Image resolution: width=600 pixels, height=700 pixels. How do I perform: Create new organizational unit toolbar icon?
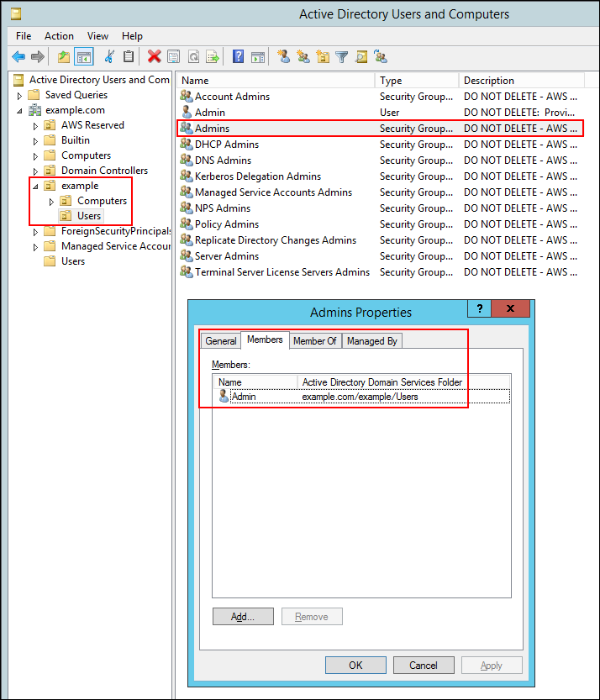[323, 56]
